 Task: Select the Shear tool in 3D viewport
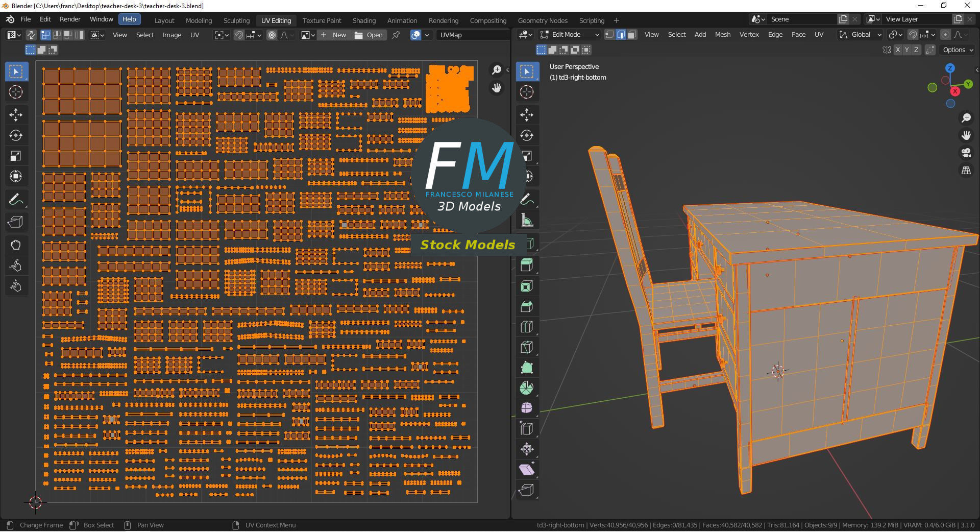[x=527, y=470]
